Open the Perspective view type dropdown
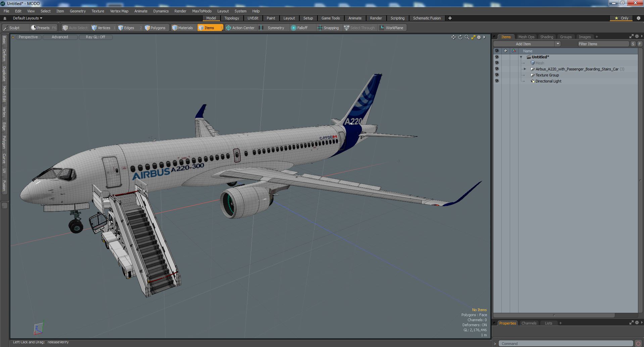This screenshot has width=644, height=347. pos(29,37)
